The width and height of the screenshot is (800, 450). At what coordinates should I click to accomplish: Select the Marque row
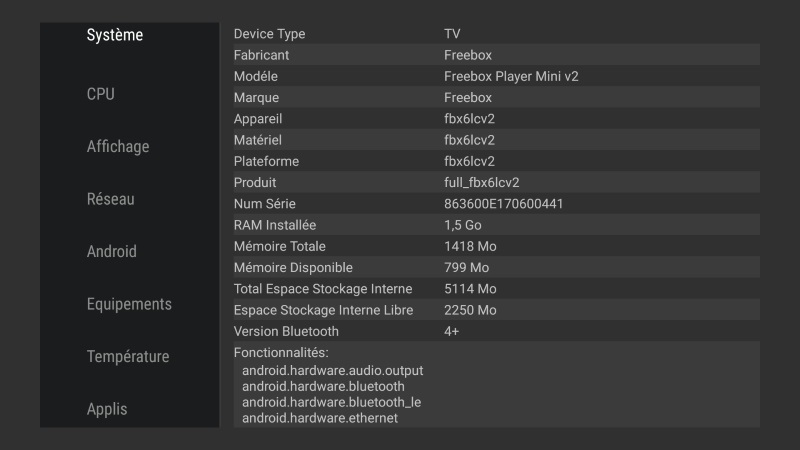495,98
